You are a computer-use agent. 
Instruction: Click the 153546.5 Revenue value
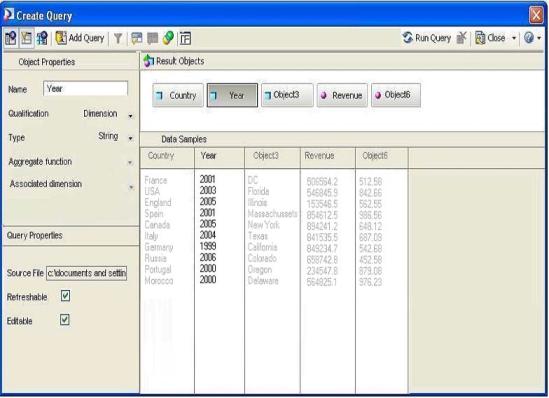pyautogui.click(x=322, y=204)
